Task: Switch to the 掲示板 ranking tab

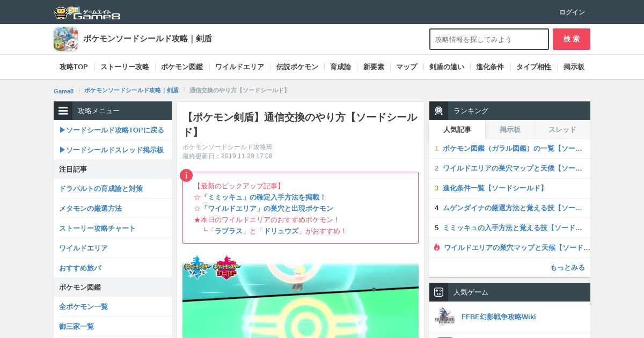Action: [510, 129]
